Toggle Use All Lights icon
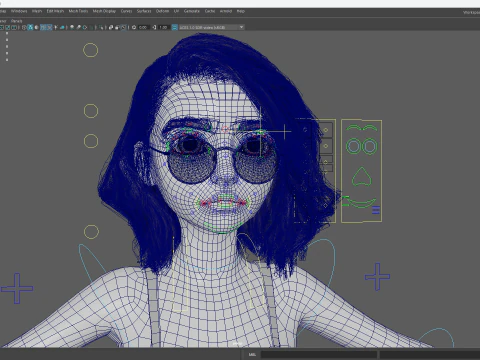 pos(56,27)
